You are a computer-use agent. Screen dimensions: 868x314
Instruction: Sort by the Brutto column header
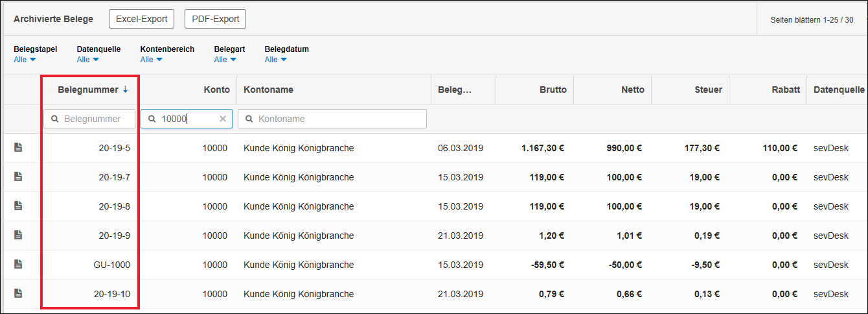coord(553,90)
